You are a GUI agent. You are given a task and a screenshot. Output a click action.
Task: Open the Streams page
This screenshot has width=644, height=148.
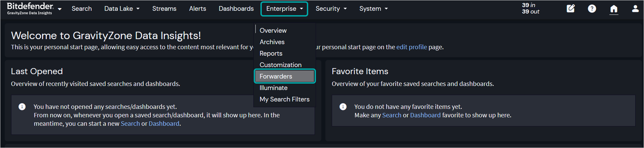click(x=164, y=8)
